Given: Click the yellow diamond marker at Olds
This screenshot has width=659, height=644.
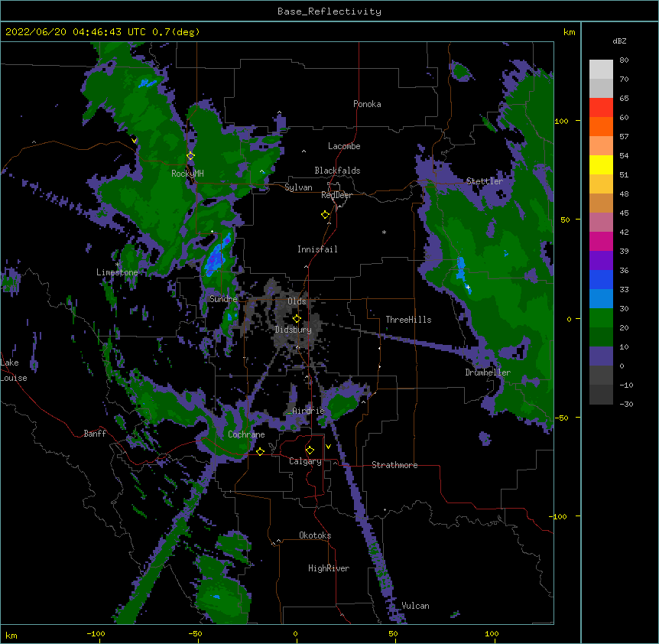Looking at the screenshot, I should click(297, 319).
